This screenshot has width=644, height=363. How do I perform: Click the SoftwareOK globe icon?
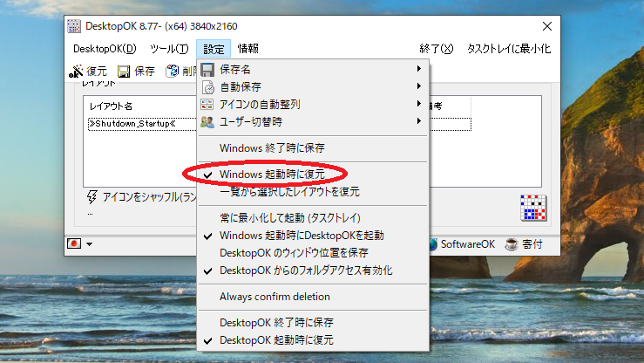point(433,244)
